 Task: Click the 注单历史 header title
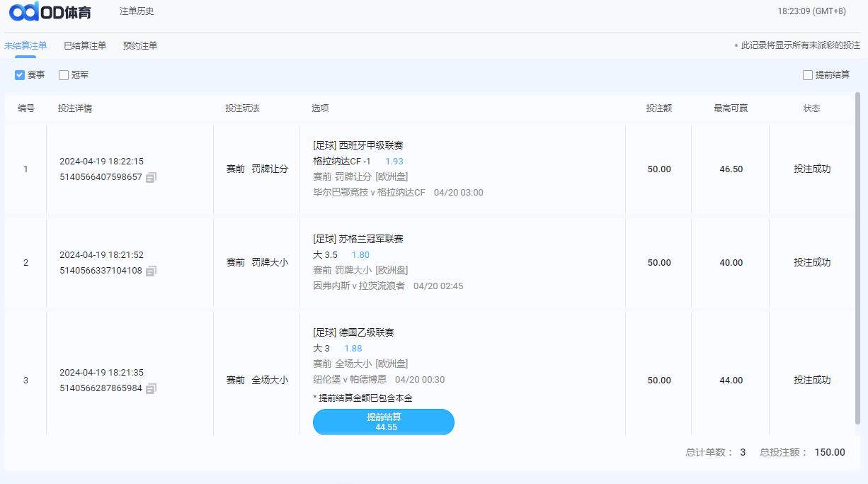(x=137, y=11)
